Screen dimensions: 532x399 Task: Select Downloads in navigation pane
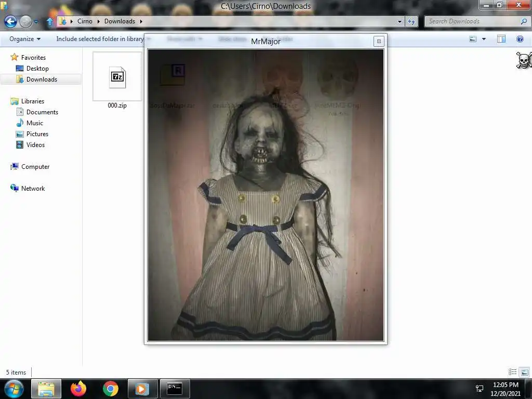pyautogui.click(x=41, y=79)
